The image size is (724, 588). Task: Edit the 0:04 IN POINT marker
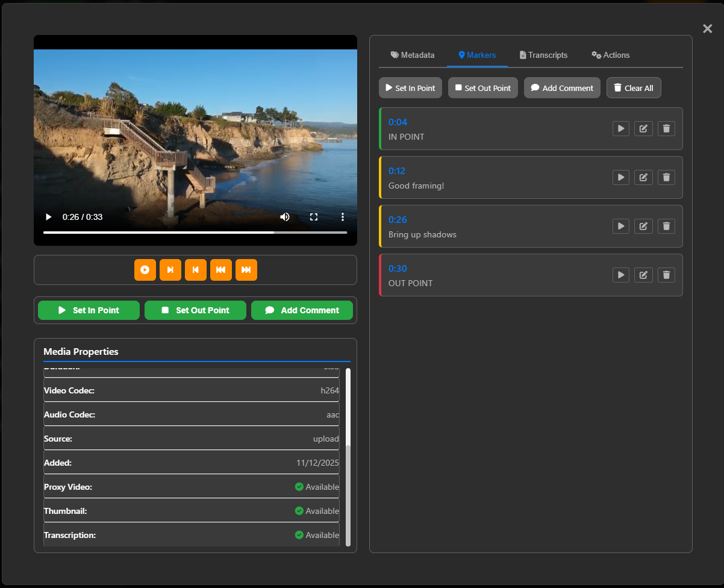click(x=643, y=128)
